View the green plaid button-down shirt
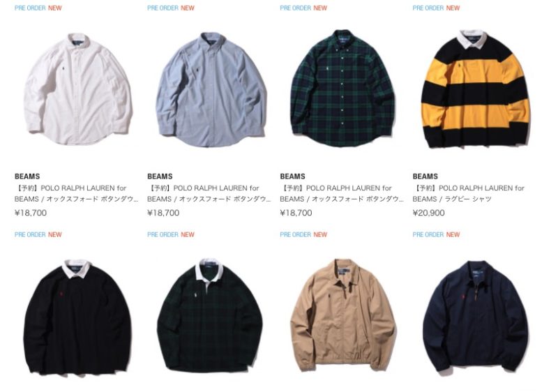The width and height of the screenshot is (558, 392). click(x=343, y=88)
